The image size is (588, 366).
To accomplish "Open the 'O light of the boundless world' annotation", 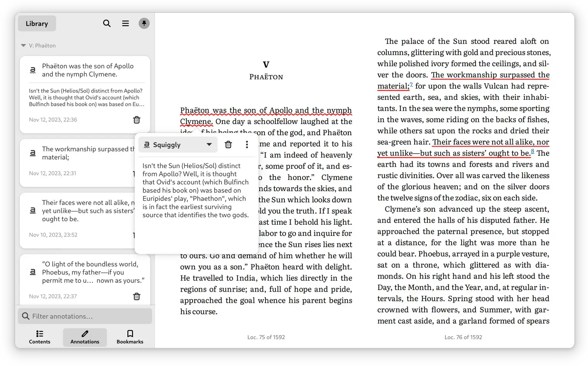I will click(85, 279).
